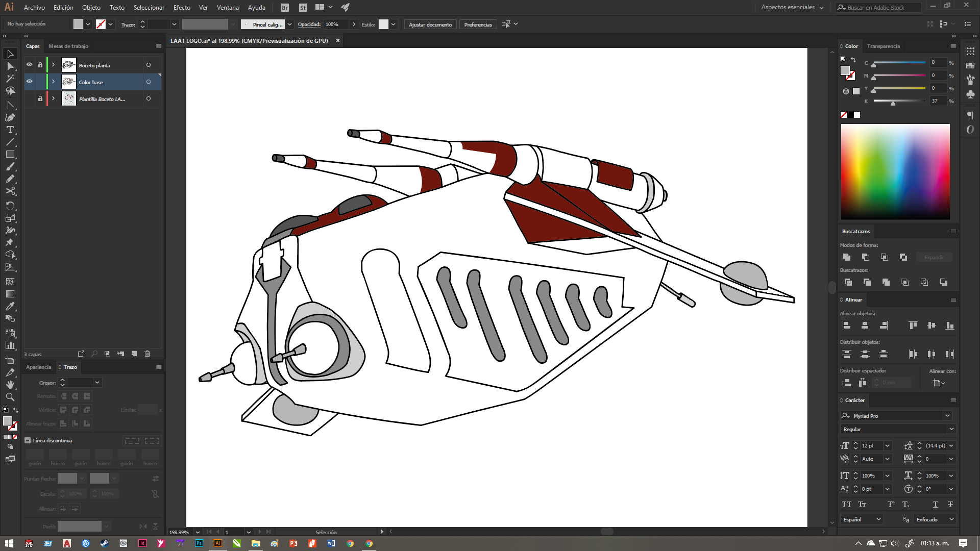980x551 pixels.
Task: Expand the Boceto planta layer
Action: pos(53,65)
